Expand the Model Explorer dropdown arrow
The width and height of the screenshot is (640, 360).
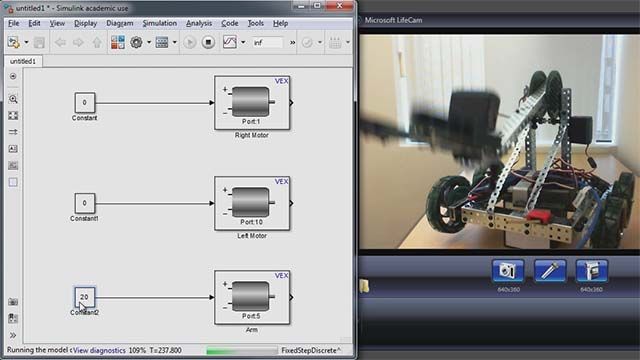coord(174,42)
